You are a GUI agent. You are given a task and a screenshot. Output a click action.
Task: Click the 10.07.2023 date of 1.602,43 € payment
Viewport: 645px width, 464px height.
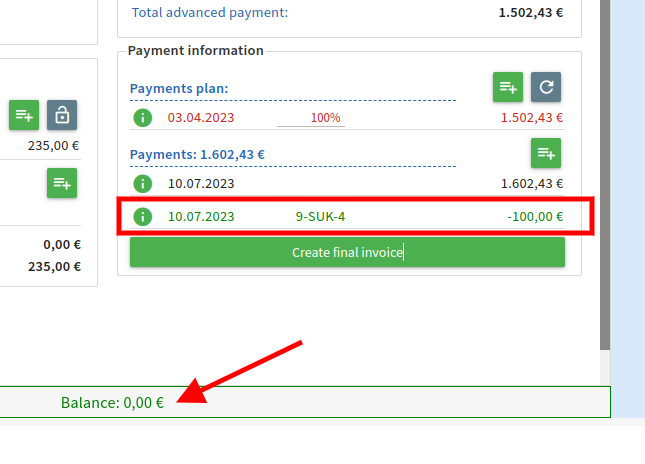click(201, 184)
